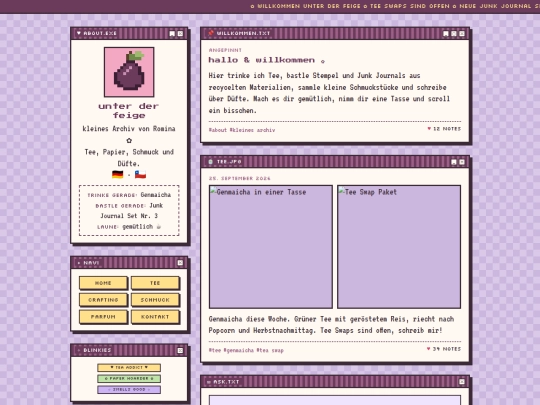The height and width of the screenshot is (405, 540).
Task: Click the 'Bastle gerade' status line
Action: (129, 211)
